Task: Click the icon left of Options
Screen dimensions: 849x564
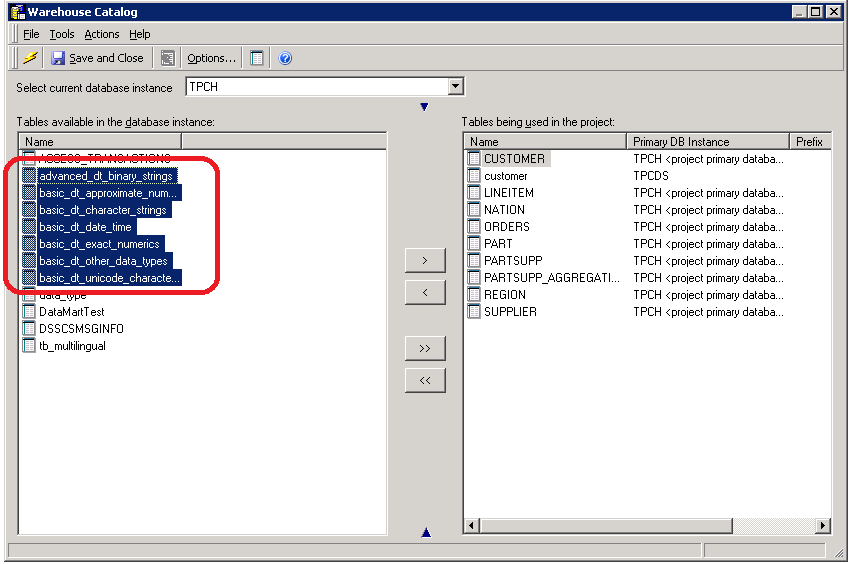Action: (x=167, y=58)
